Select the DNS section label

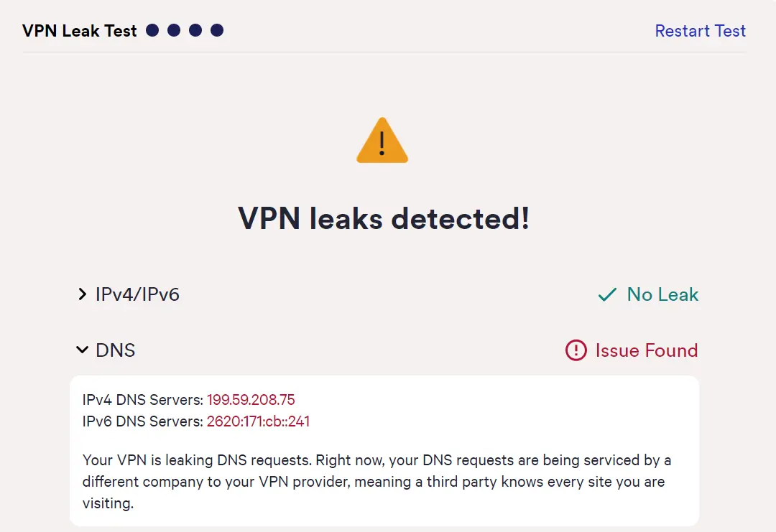coord(115,350)
